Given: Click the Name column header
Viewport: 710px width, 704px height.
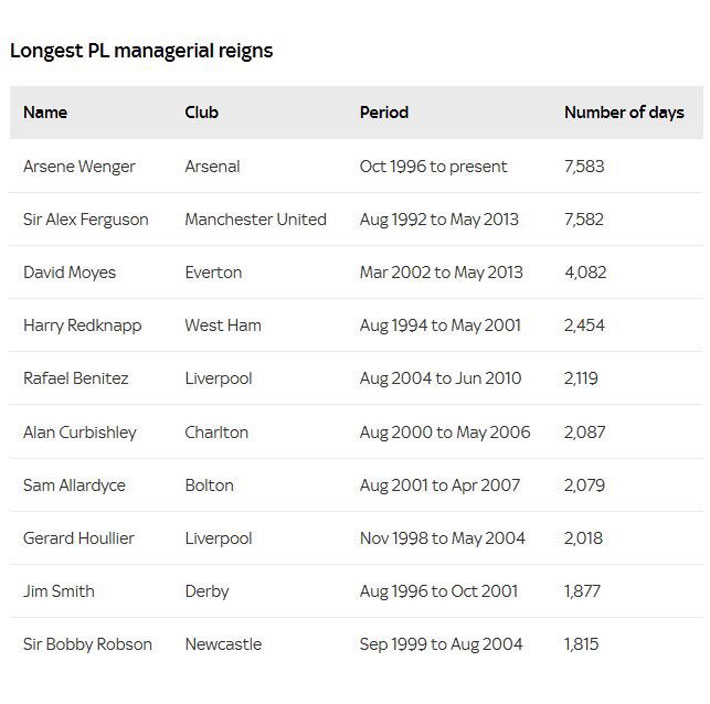Looking at the screenshot, I should click(45, 112).
